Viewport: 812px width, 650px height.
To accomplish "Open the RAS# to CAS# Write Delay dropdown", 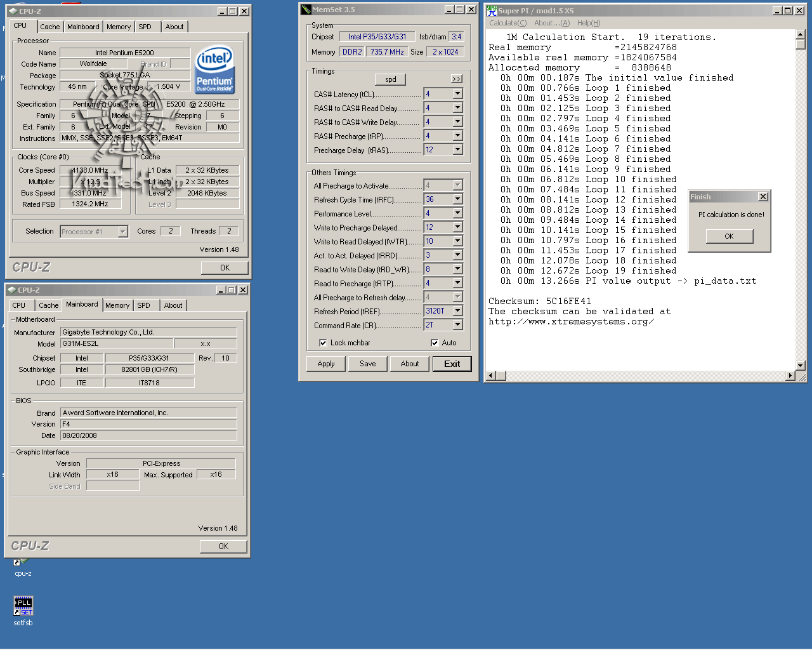I will point(457,122).
